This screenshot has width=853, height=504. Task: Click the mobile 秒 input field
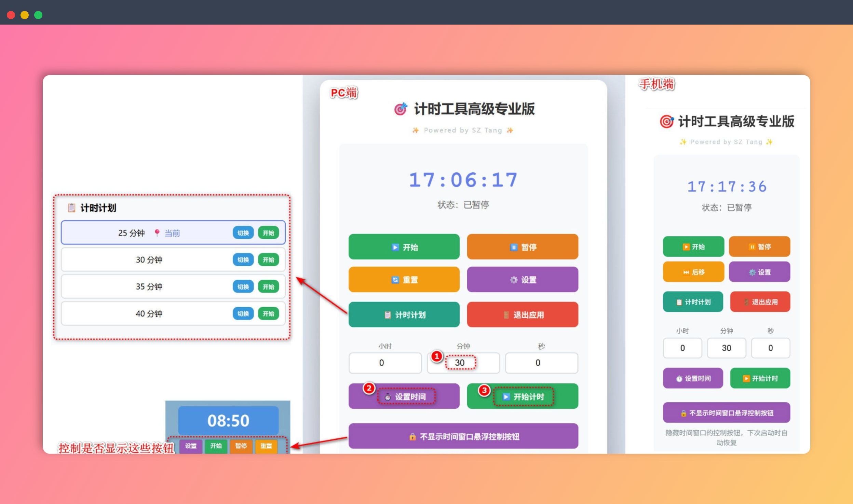point(770,348)
